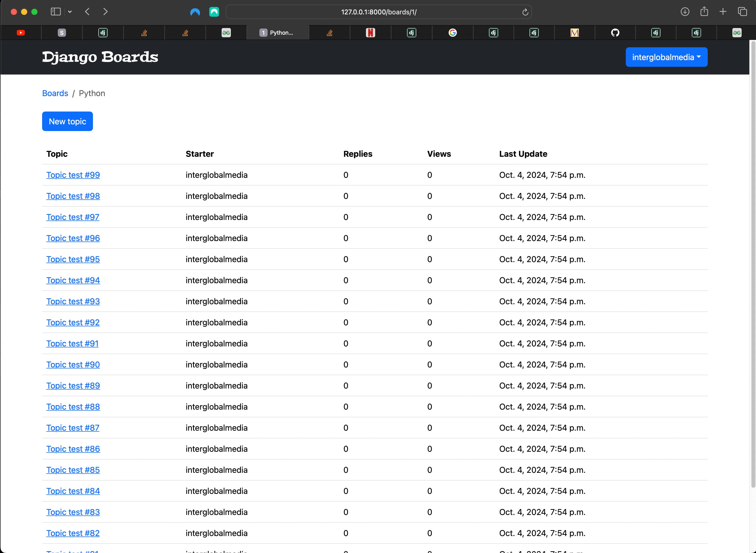
Task: Click the Share icon in the toolbar
Action: point(704,11)
